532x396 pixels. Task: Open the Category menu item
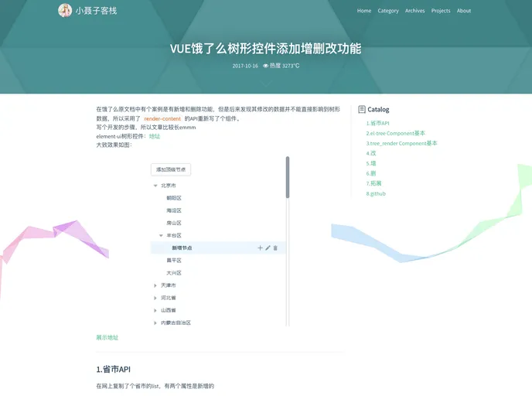388,11
